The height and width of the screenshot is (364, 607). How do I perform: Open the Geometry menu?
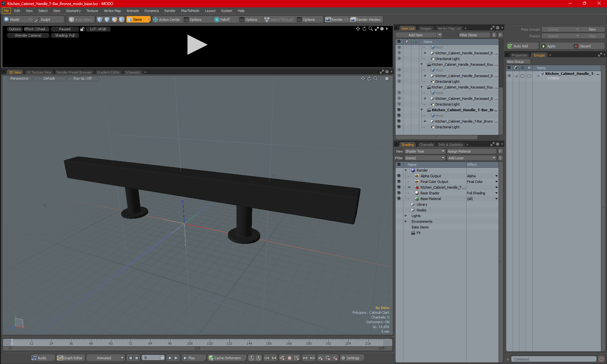[73, 11]
